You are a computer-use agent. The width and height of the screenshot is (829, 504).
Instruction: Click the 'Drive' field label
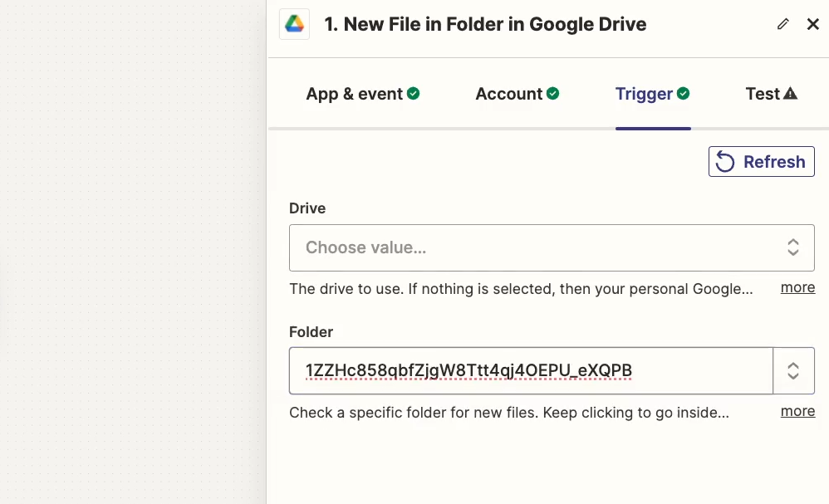pyautogui.click(x=307, y=208)
